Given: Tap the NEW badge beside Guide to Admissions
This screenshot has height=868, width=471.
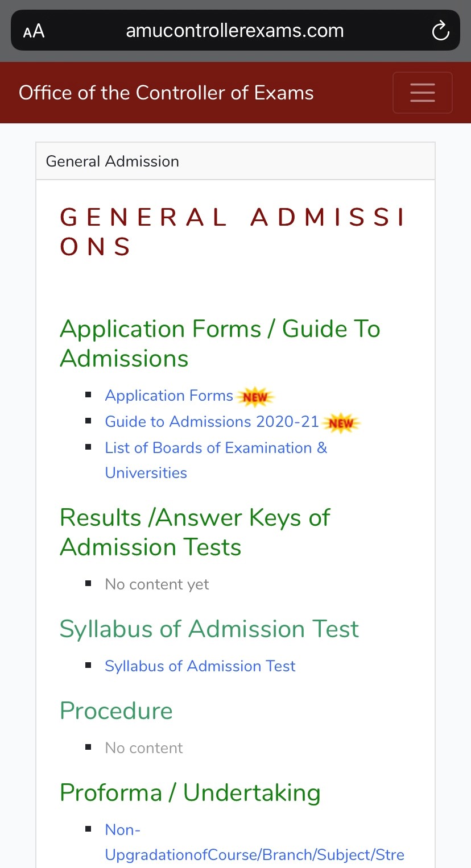Looking at the screenshot, I should (341, 423).
